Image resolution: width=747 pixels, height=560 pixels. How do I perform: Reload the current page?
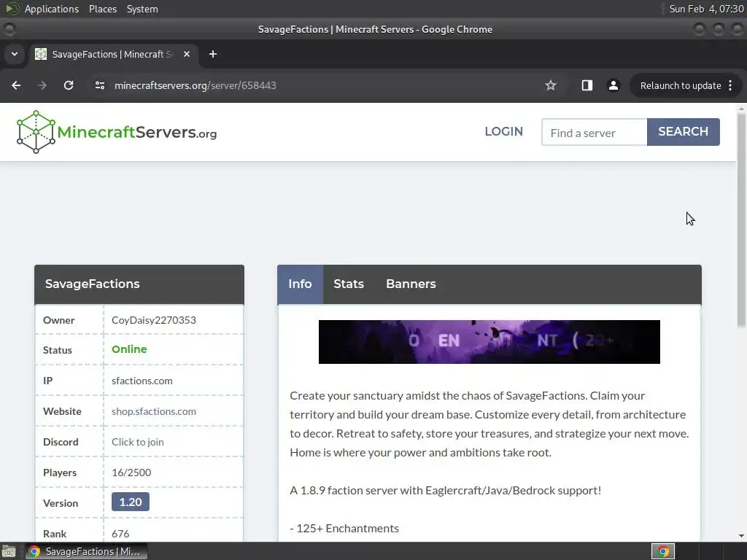coord(69,85)
